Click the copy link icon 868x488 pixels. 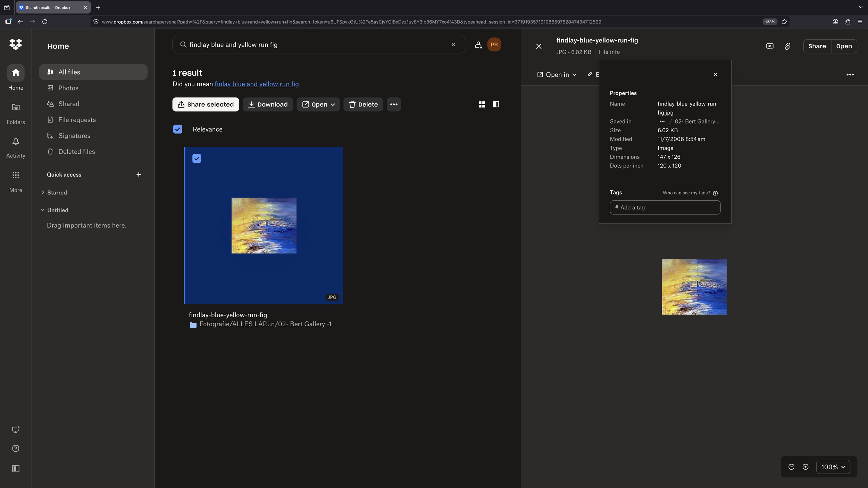coord(787,46)
